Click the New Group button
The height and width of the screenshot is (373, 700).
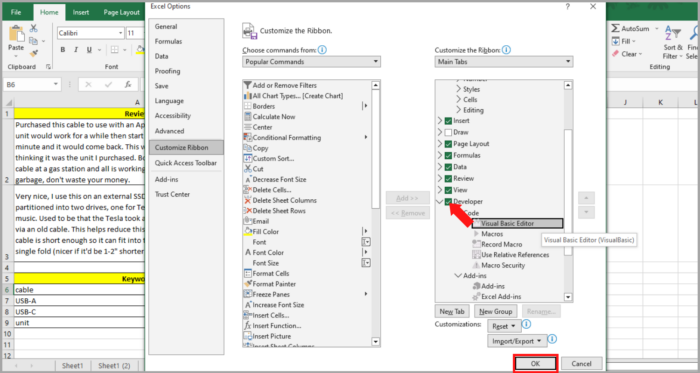click(495, 311)
